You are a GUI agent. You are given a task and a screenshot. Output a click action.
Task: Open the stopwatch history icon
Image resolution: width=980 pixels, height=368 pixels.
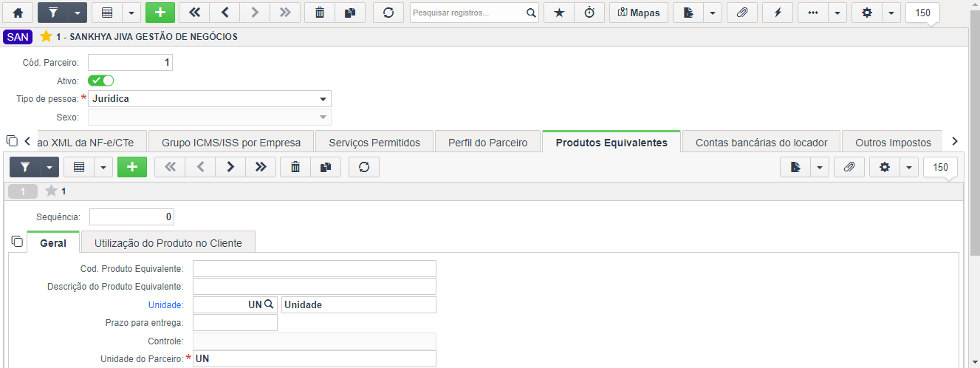[589, 13]
